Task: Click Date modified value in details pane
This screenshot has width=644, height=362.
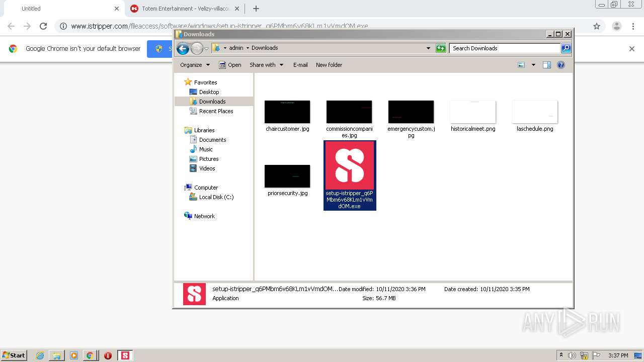Action: [400, 289]
